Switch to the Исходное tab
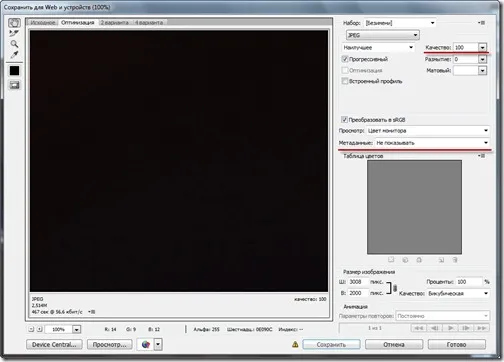504x362 pixels. coord(43,23)
